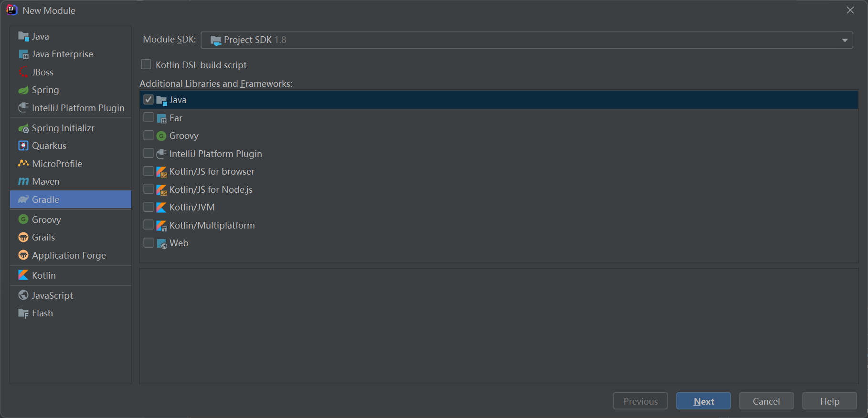Check the Kotlin/JVM checkbox
Screen dimensions: 868x418
(x=148, y=207)
